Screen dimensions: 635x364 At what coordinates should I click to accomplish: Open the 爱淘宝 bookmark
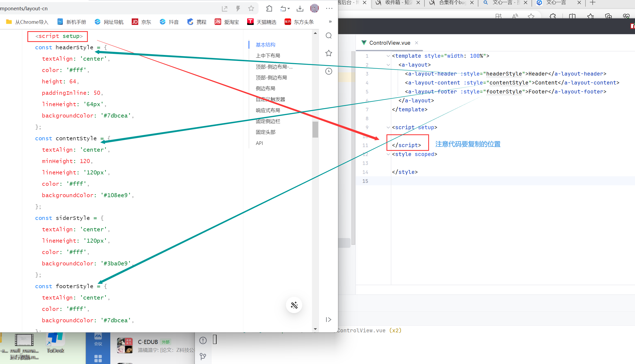(x=227, y=22)
